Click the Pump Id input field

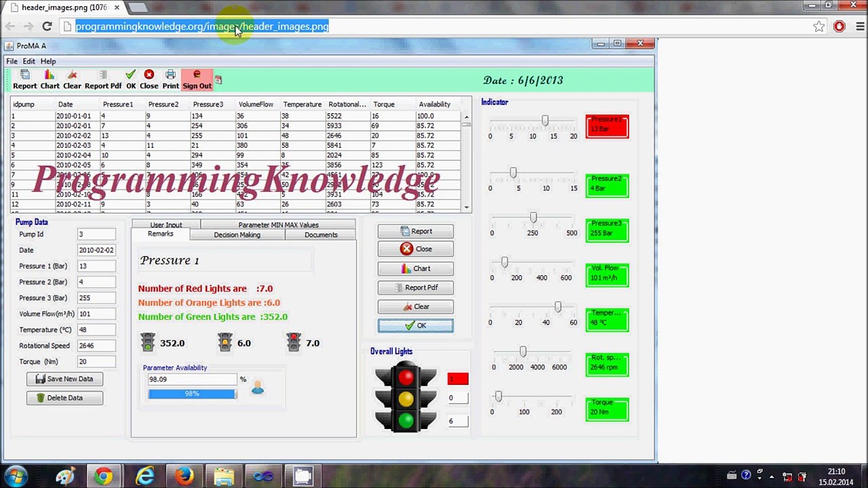[96, 235]
